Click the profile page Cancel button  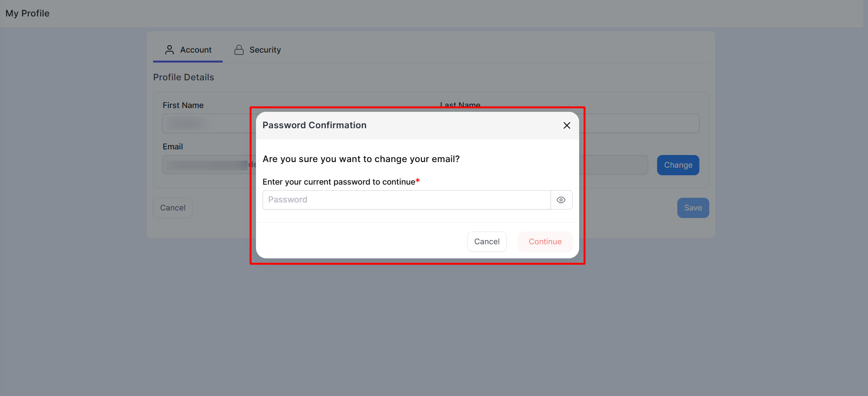(173, 208)
